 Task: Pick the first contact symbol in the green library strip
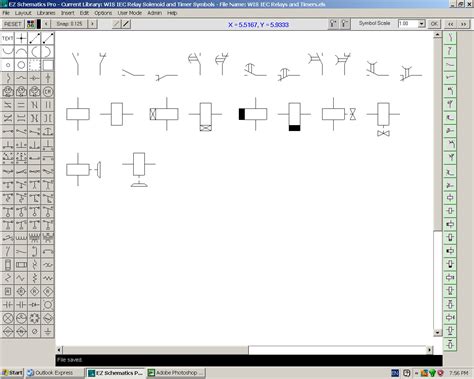pos(450,38)
